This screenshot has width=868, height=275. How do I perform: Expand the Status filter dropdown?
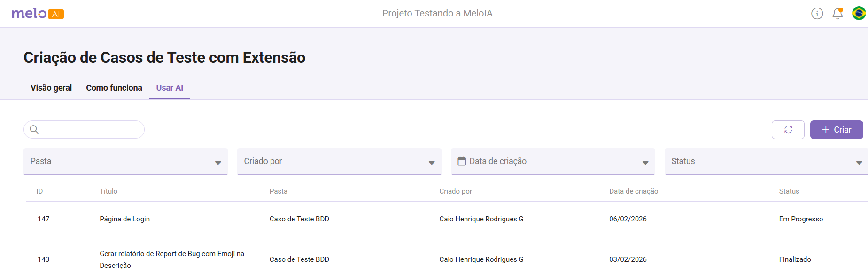[859, 163]
